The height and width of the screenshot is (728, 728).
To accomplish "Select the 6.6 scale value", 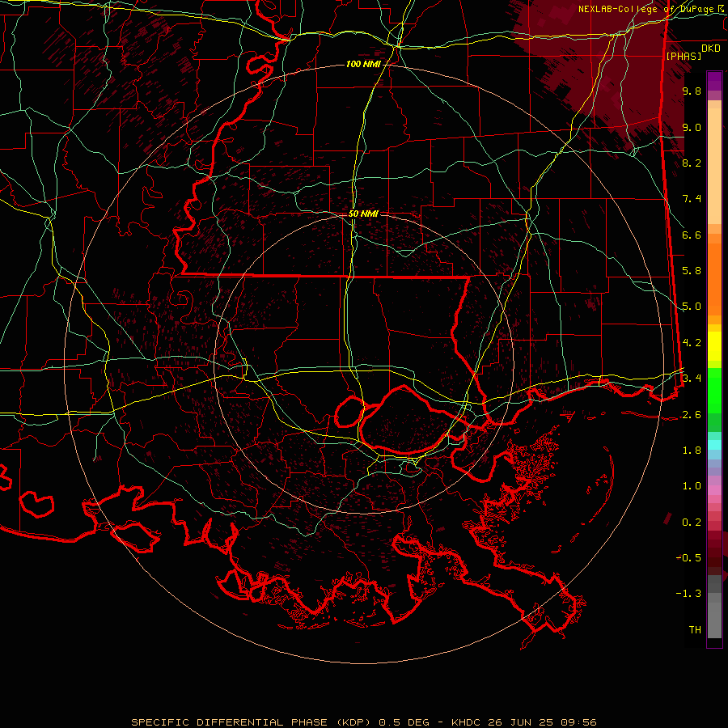I will pyautogui.click(x=692, y=235).
